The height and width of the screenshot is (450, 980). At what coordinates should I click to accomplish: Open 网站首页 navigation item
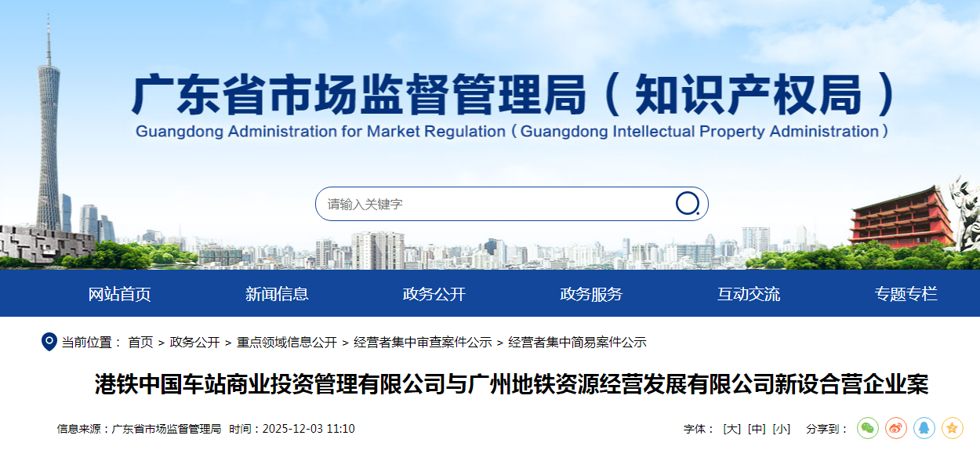pos(119,294)
